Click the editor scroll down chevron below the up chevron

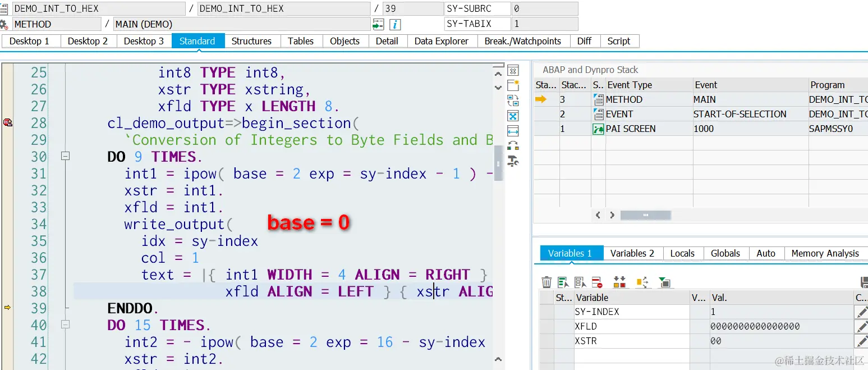point(498,88)
